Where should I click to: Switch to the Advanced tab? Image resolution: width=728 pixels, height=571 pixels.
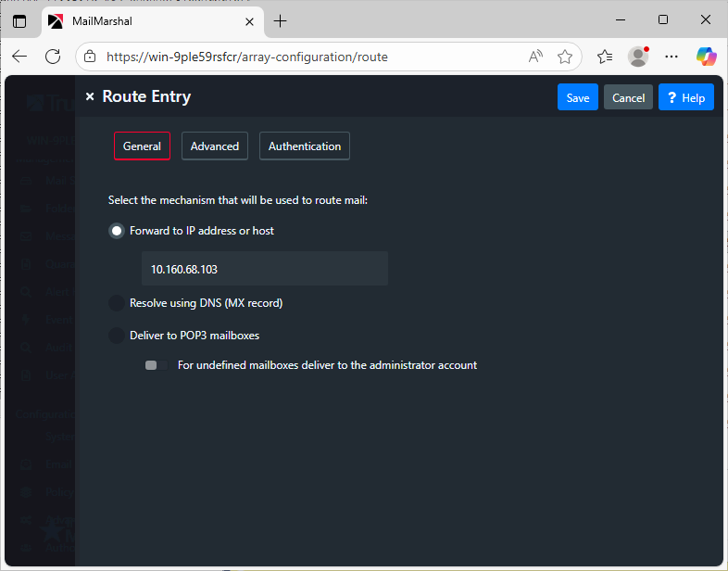[215, 146]
